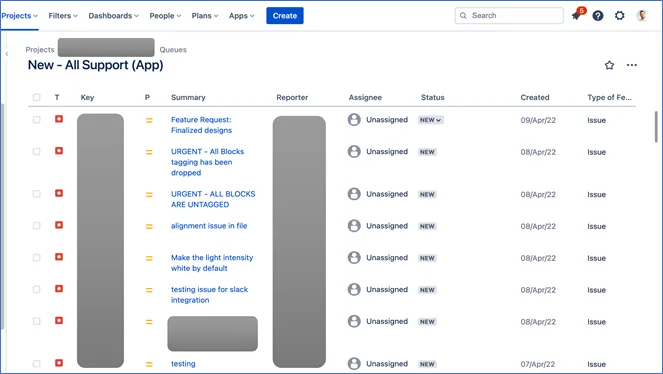This screenshot has width=663, height=374.
Task: Open alignment issue in file link
Action: tap(209, 226)
